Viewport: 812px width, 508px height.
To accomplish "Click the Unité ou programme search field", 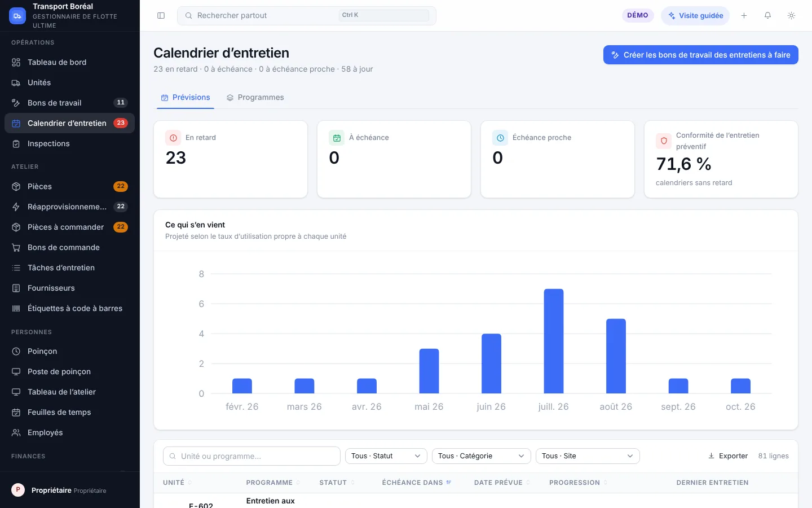I will pos(251,456).
